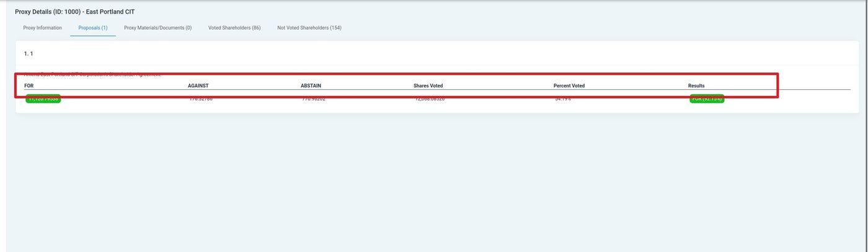
Task: Click the FOR column header
Action: point(29,85)
